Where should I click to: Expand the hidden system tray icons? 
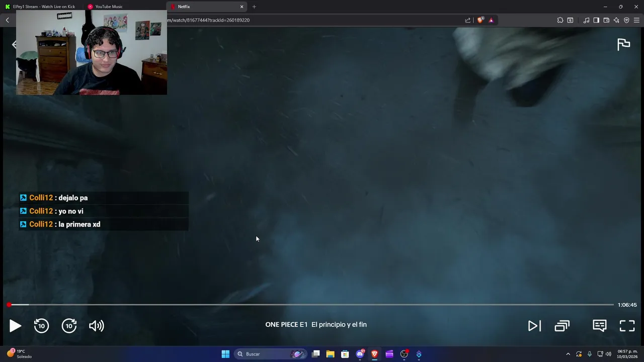tap(568, 354)
